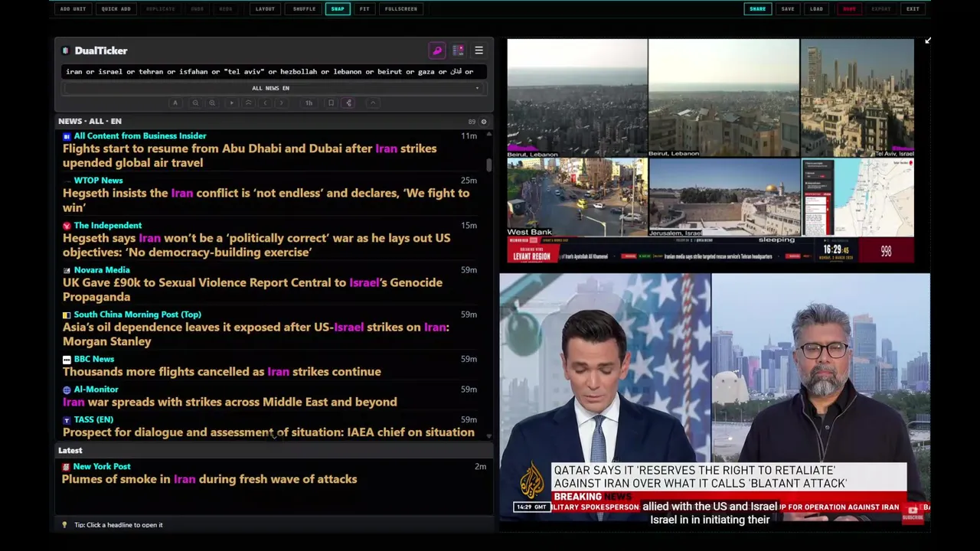Click the map alert thumbnail in webcam grid

click(x=857, y=197)
